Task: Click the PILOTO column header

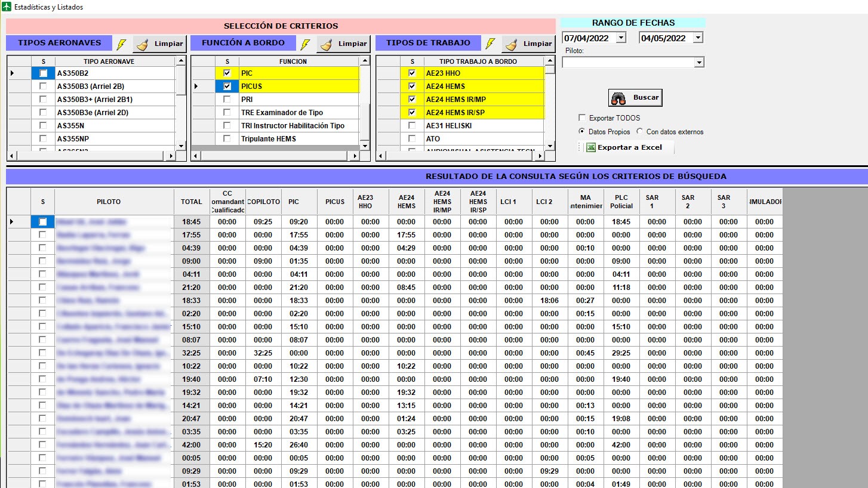Action: 109,202
